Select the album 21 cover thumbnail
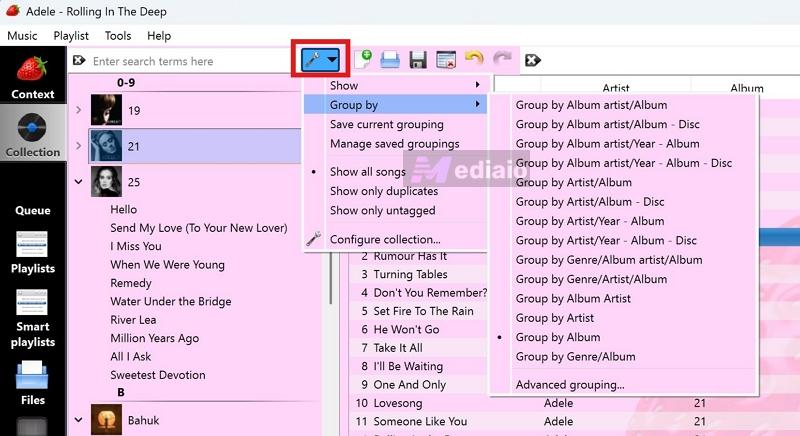Screen dimensions: 800x436 pyautogui.click(x=106, y=146)
